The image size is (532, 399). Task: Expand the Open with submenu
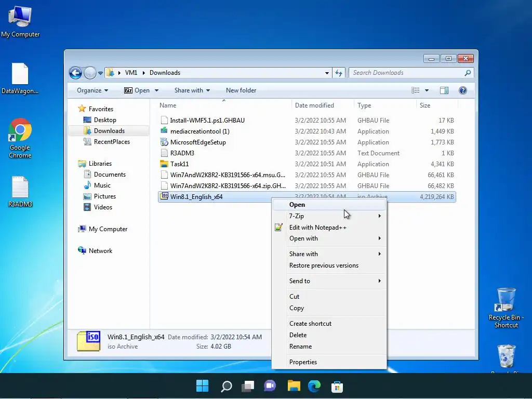coord(329,238)
